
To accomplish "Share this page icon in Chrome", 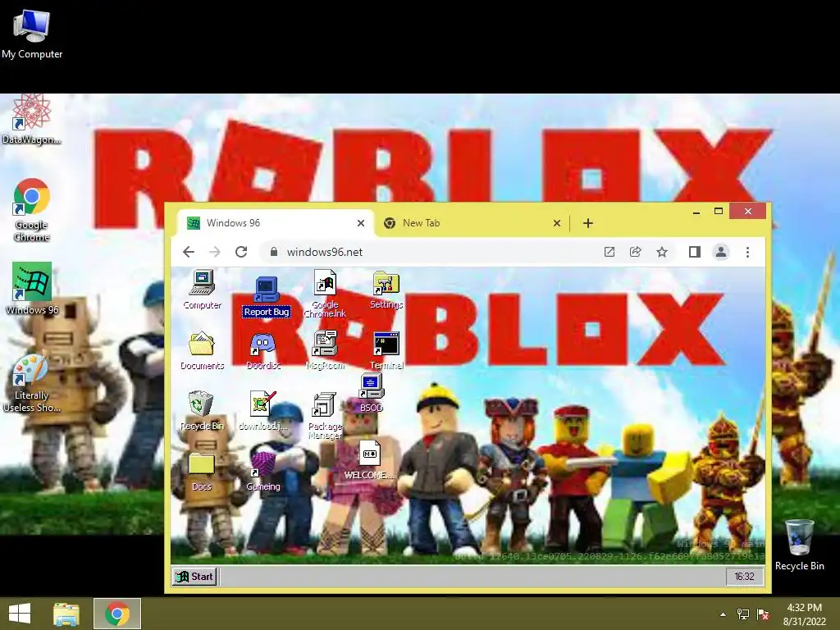I will click(x=636, y=252).
